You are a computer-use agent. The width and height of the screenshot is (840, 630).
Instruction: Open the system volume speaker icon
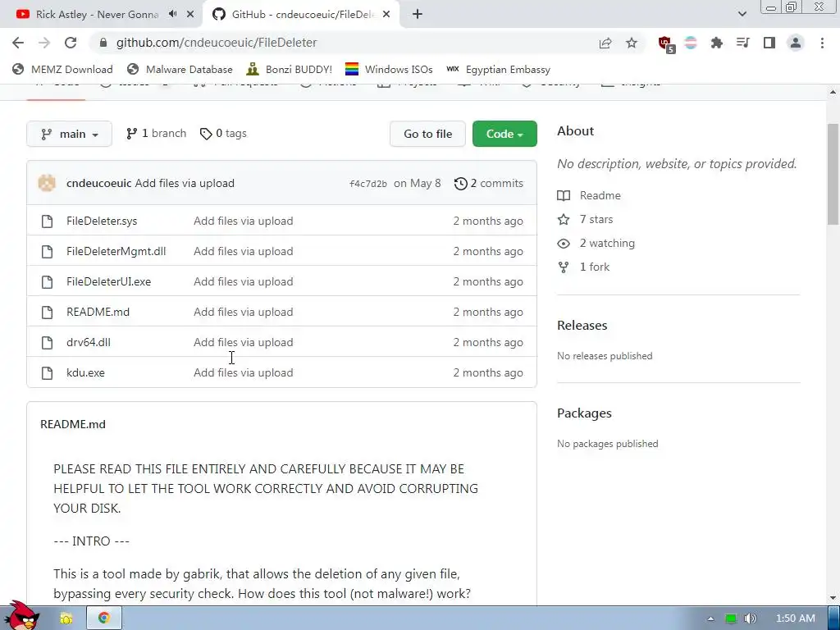click(x=750, y=619)
